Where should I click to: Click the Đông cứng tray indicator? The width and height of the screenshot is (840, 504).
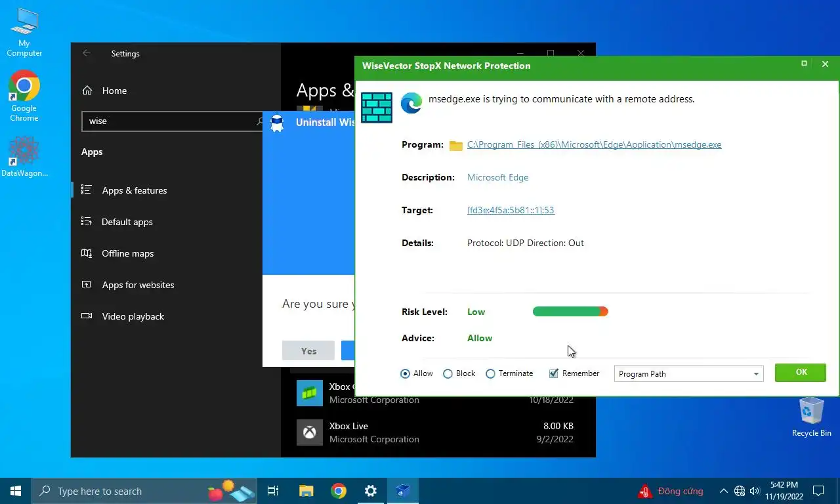[x=671, y=491]
